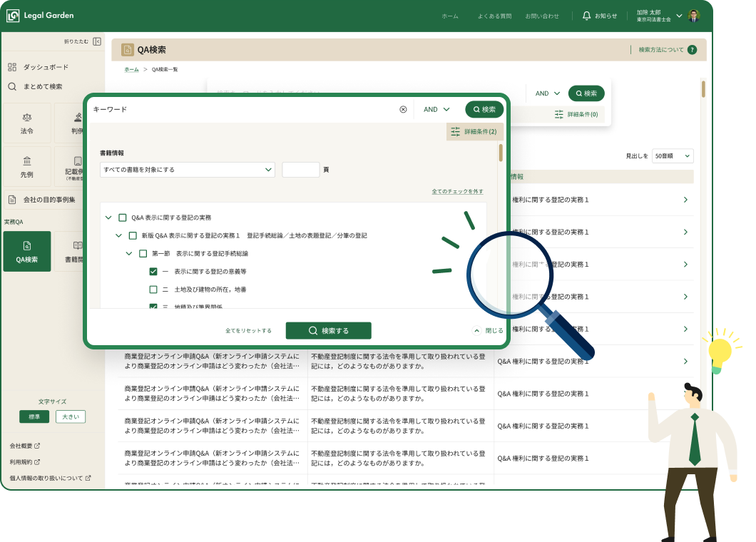Select 標準 font size button
The image size is (756, 542).
(34, 416)
